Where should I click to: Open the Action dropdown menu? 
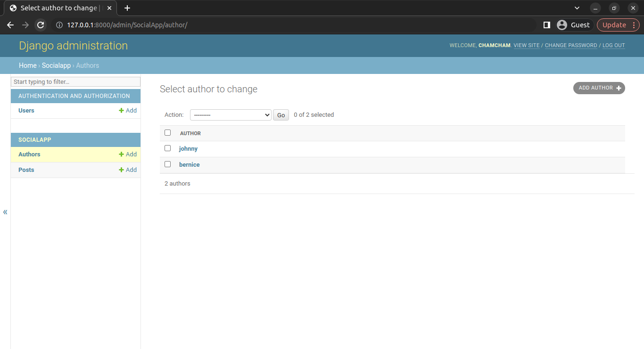pyautogui.click(x=231, y=115)
